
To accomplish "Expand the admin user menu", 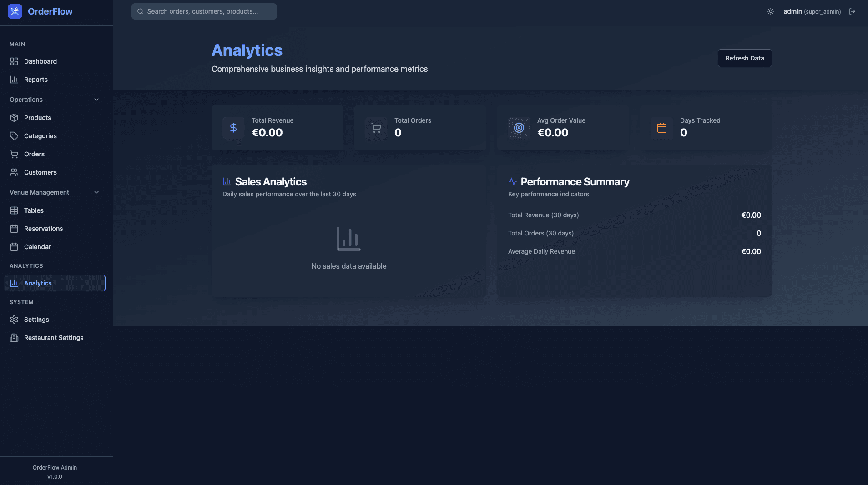I will pos(812,11).
